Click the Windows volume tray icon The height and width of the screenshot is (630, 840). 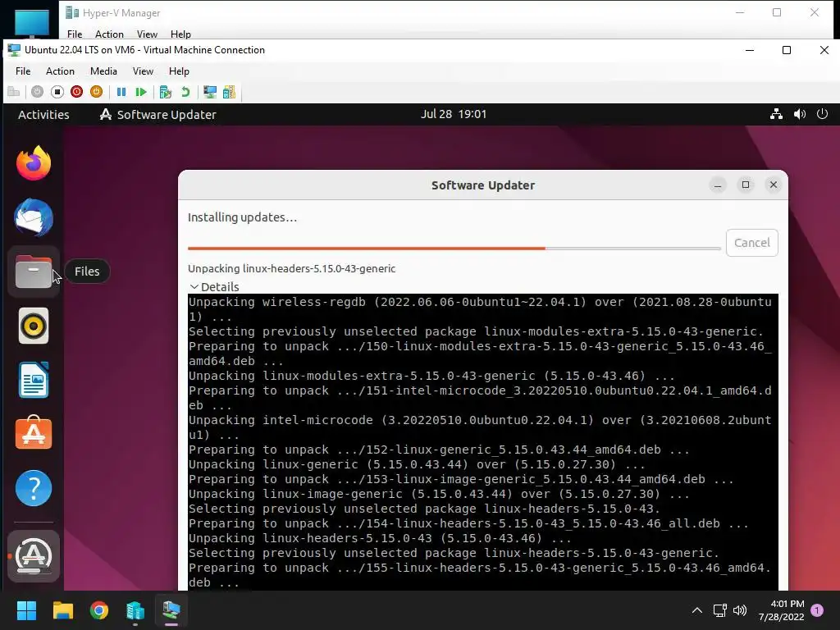740,610
